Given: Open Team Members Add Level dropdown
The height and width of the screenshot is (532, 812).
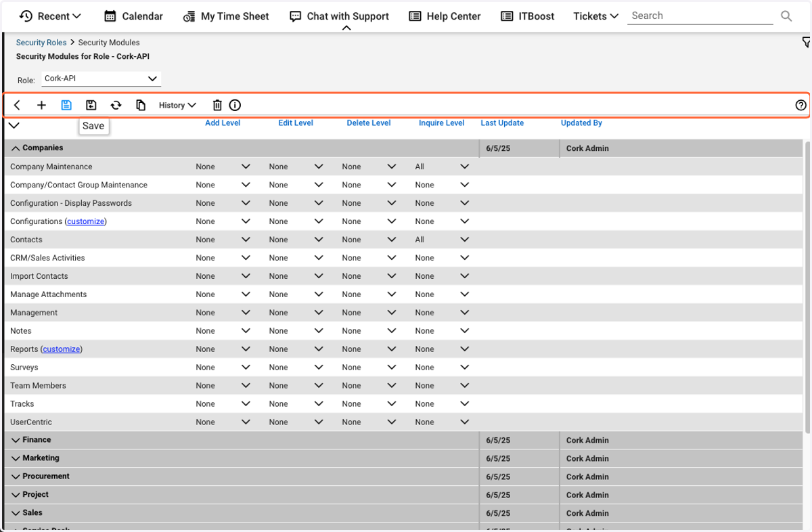Looking at the screenshot, I should [223, 386].
